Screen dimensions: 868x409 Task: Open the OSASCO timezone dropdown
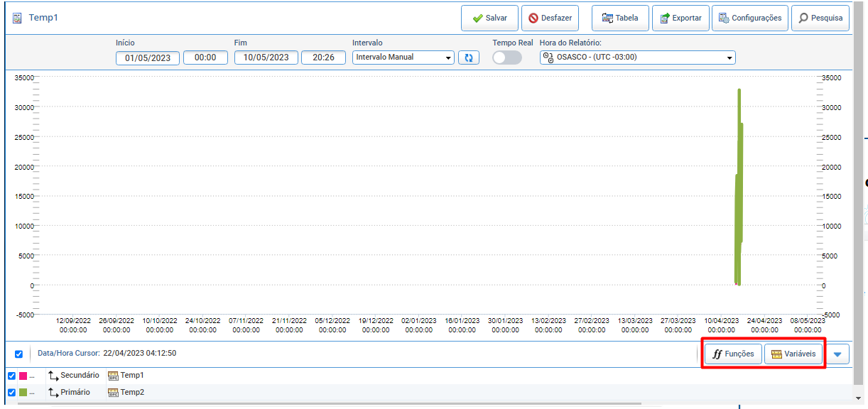point(637,58)
